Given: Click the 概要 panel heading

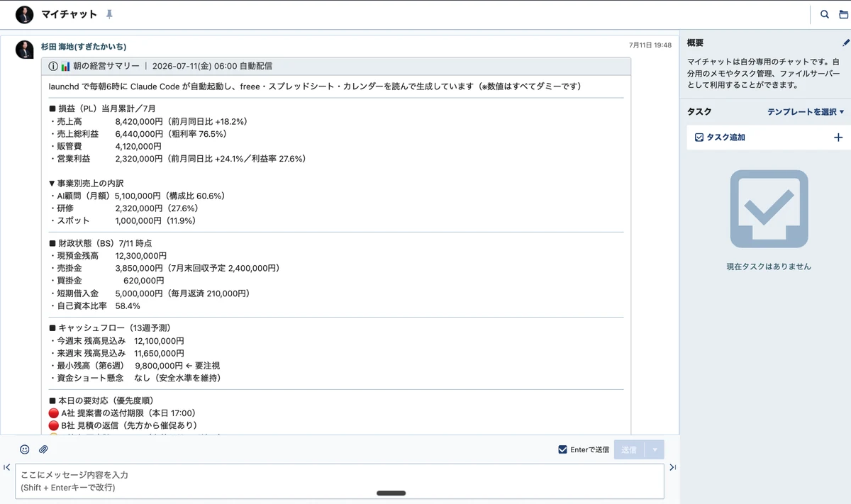Looking at the screenshot, I should 696,43.
